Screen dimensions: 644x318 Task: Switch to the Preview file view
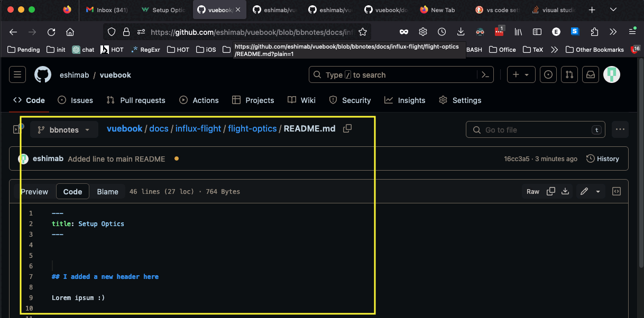[x=34, y=192]
